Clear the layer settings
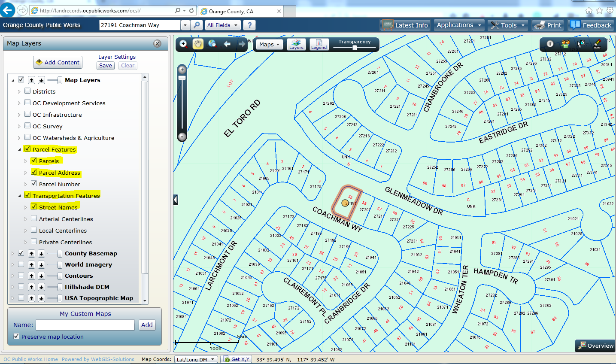This screenshot has width=616, height=364. click(128, 66)
